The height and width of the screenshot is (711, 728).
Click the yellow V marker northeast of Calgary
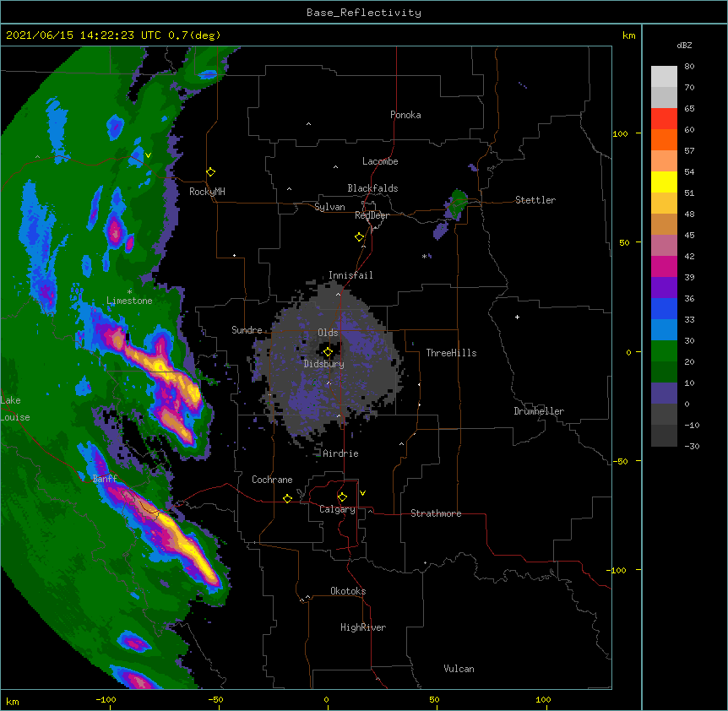point(362,493)
